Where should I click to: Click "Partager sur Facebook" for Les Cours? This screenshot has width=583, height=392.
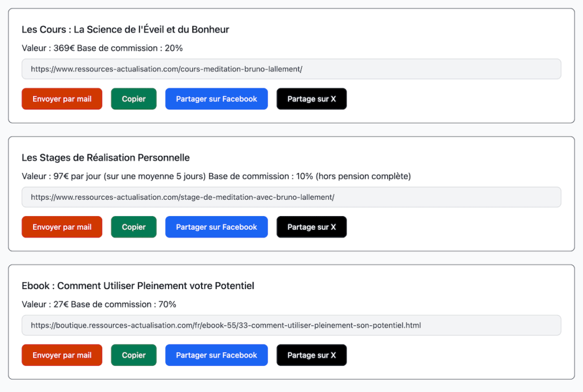(x=216, y=98)
